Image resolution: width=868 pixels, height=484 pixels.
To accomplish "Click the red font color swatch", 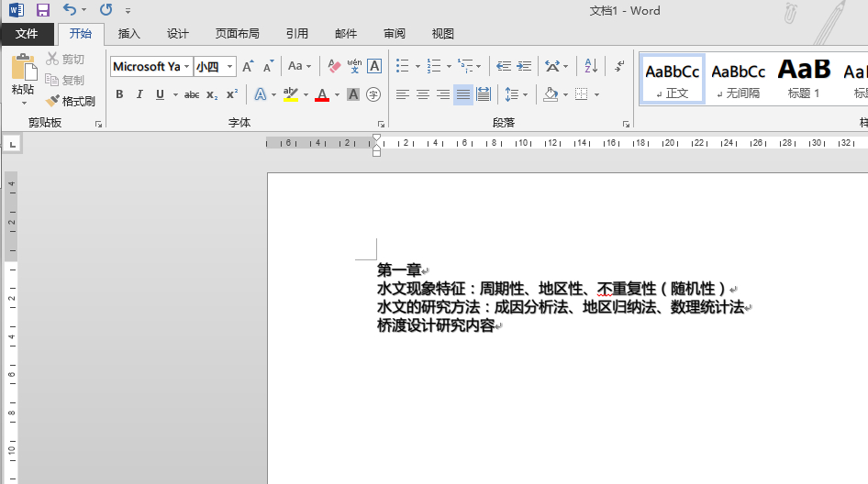I will pyautogui.click(x=321, y=95).
